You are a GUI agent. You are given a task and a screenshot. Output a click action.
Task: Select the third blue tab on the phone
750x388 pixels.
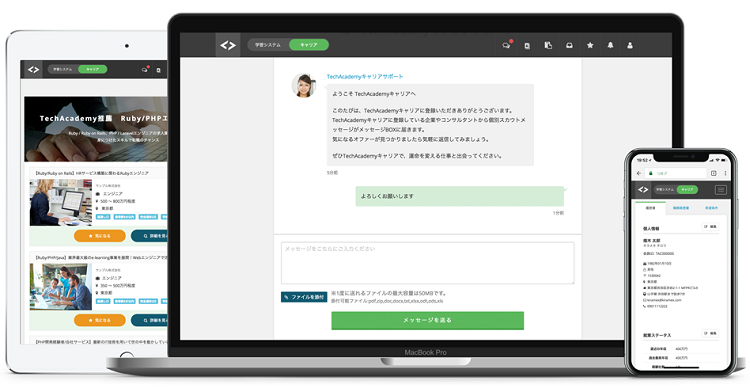click(711, 208)
